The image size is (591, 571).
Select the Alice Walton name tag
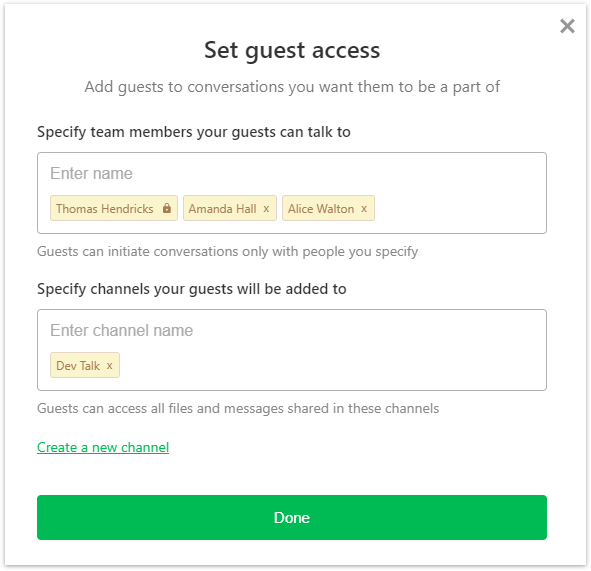[328, 208]
